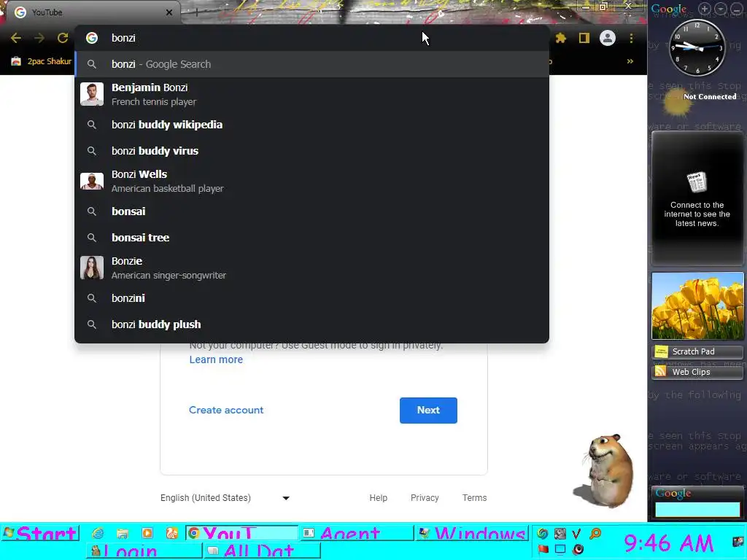Open the file explorer quick launch icon

[123, 533]
